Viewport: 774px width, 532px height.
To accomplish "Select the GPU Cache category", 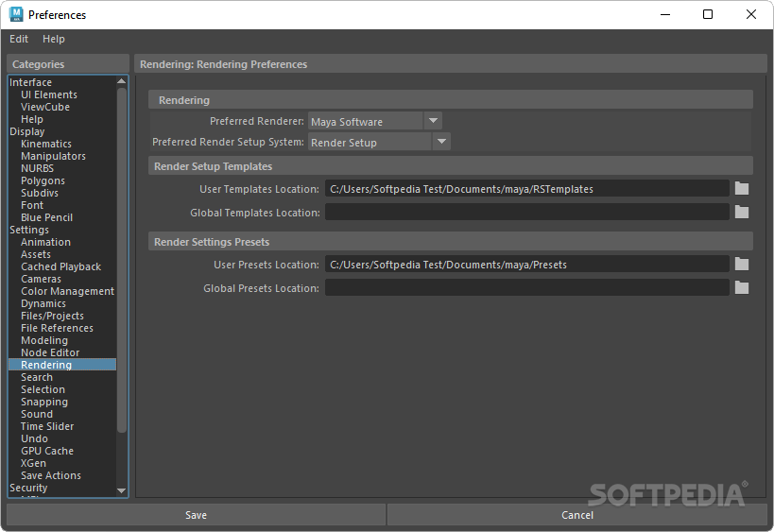I will 47,451.
